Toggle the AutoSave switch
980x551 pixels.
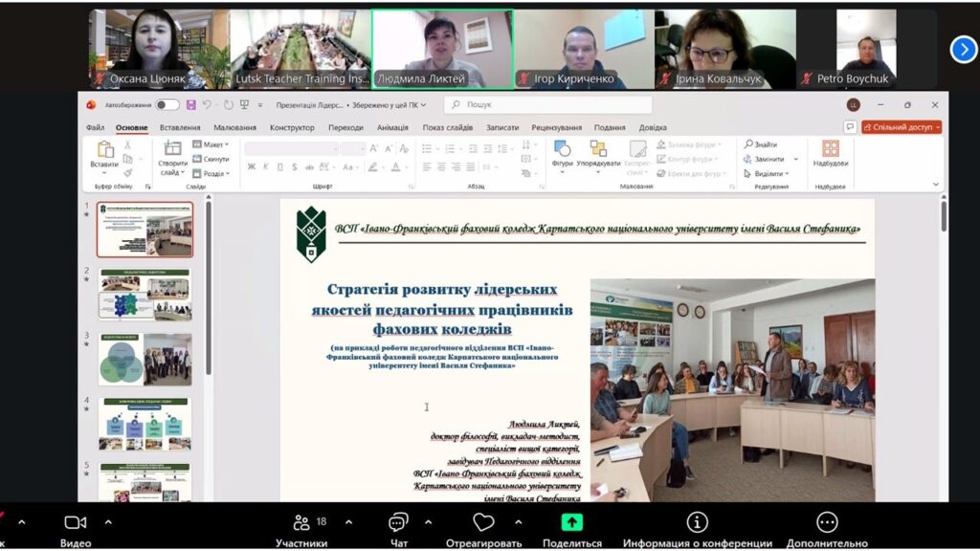[167, 105]
